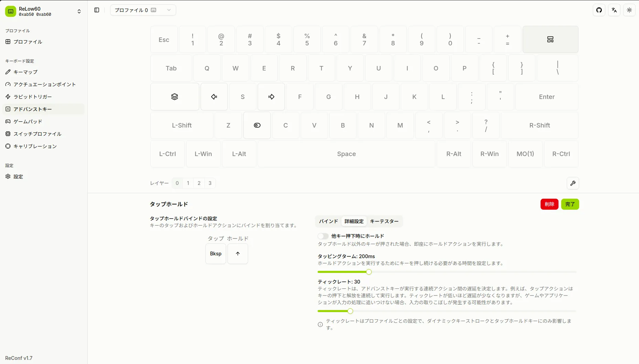Screen dimensions: 639x364
Task: Switch to the 詳細設定 tab
Action: tap(354, 221)
